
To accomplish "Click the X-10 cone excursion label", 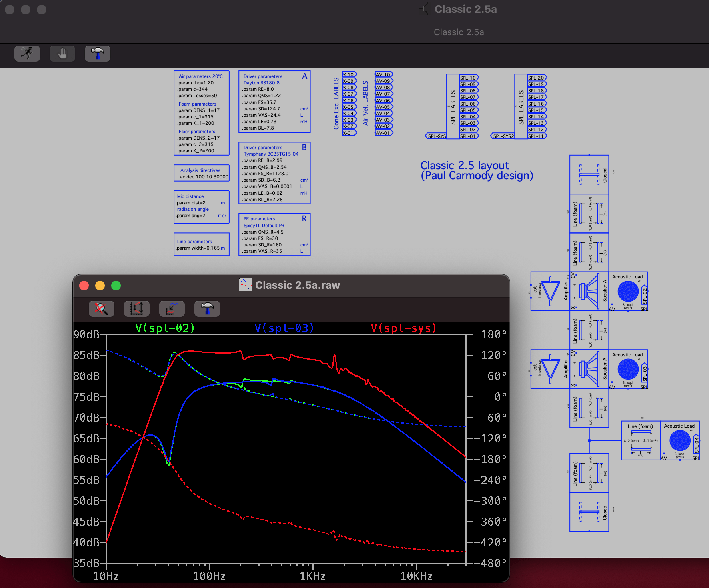I will (x=349, y=74).
